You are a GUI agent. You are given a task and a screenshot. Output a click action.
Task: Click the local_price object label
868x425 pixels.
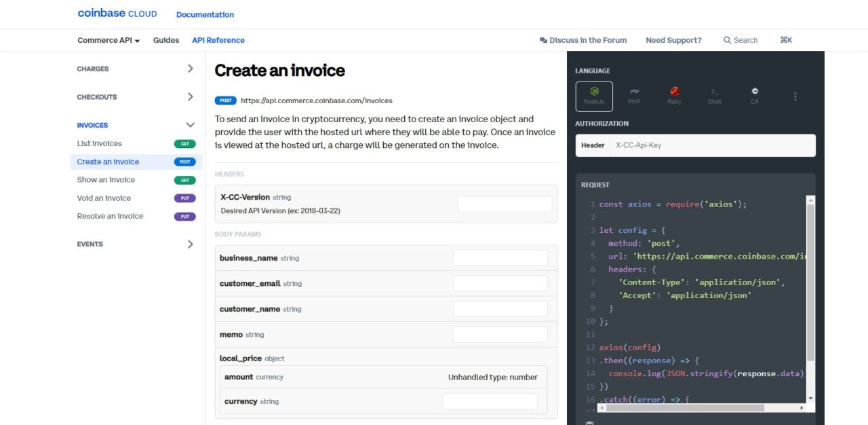252,358
